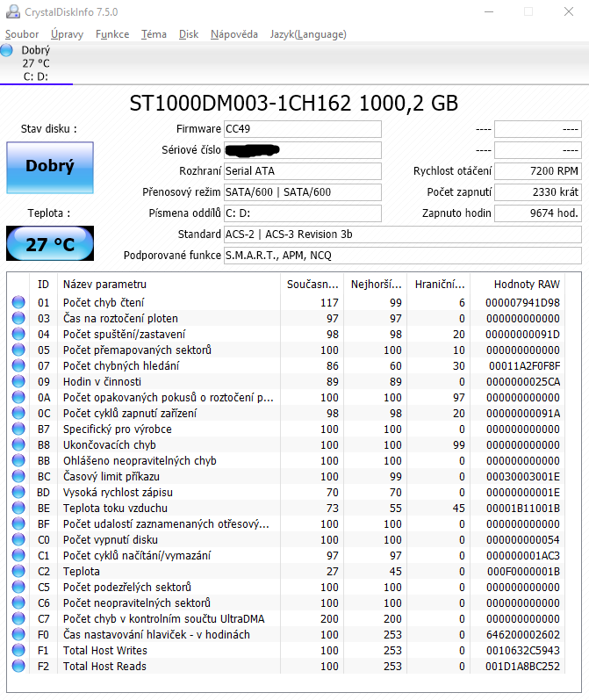Click the Standard ACS-2 field
The image size is (589, 700).
[403, 235]
